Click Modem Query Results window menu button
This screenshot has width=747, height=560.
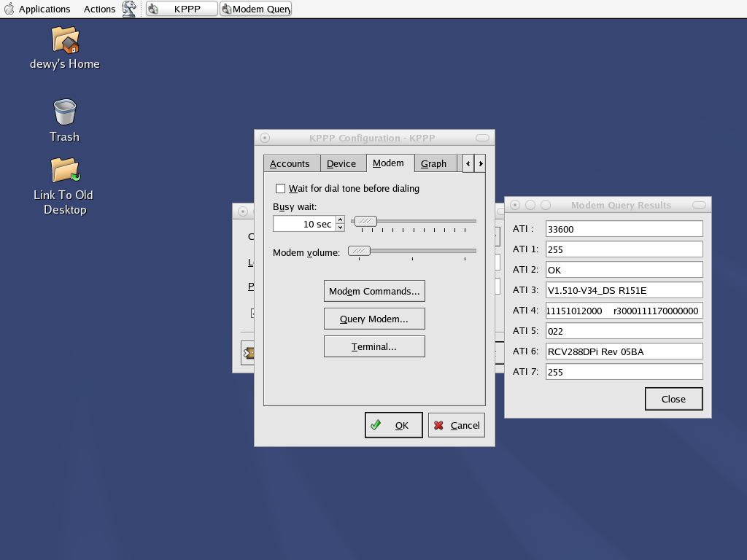coord(515,205)
